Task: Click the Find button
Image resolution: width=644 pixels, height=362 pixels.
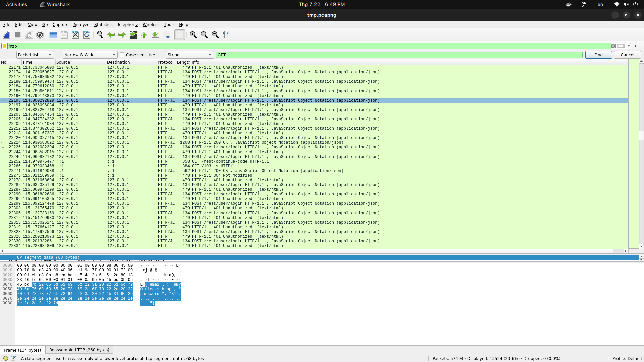Action: coord(598,55)
